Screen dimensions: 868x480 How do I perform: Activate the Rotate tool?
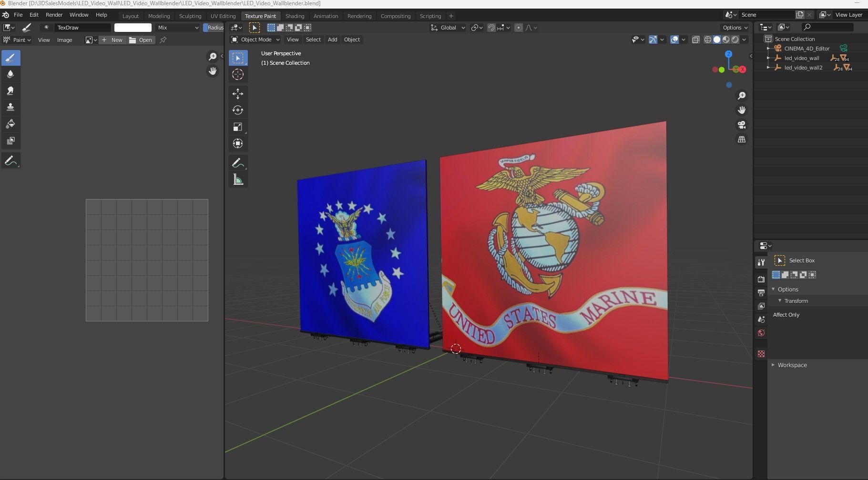coord(238,110)
